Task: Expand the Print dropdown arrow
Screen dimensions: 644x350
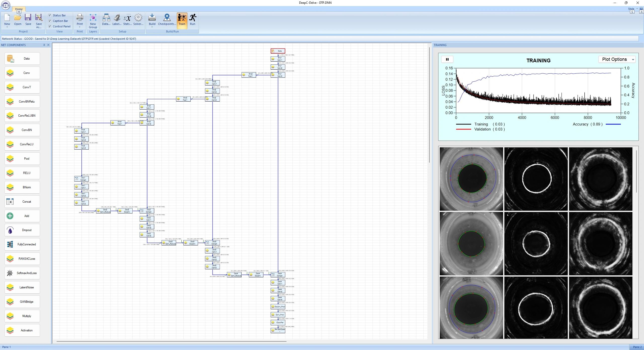Action: pos(80,27)
